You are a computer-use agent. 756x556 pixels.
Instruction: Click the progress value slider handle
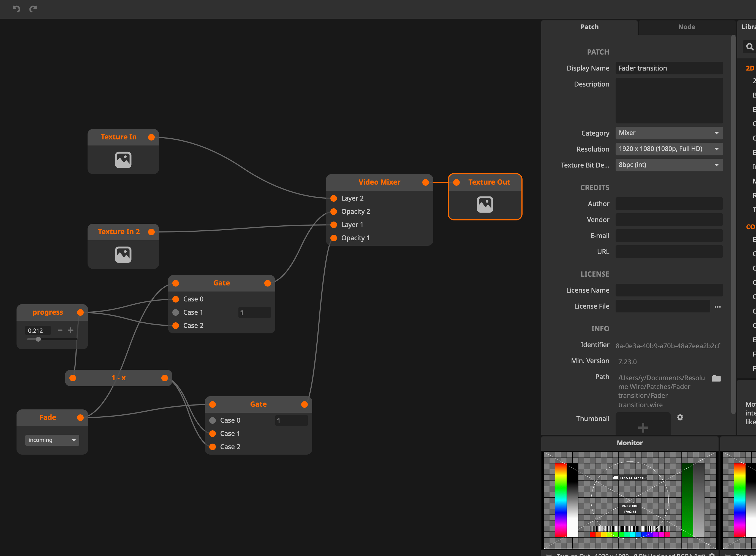coord(38,339)
